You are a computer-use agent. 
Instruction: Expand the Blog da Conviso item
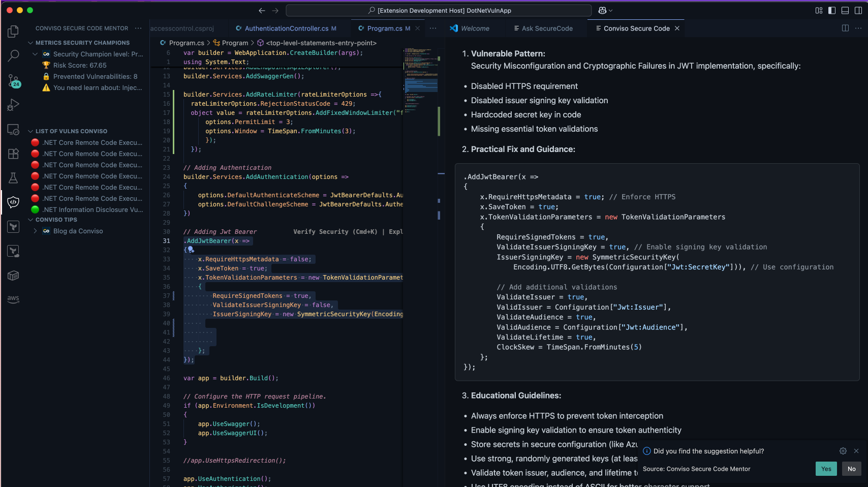pos(35,231)
